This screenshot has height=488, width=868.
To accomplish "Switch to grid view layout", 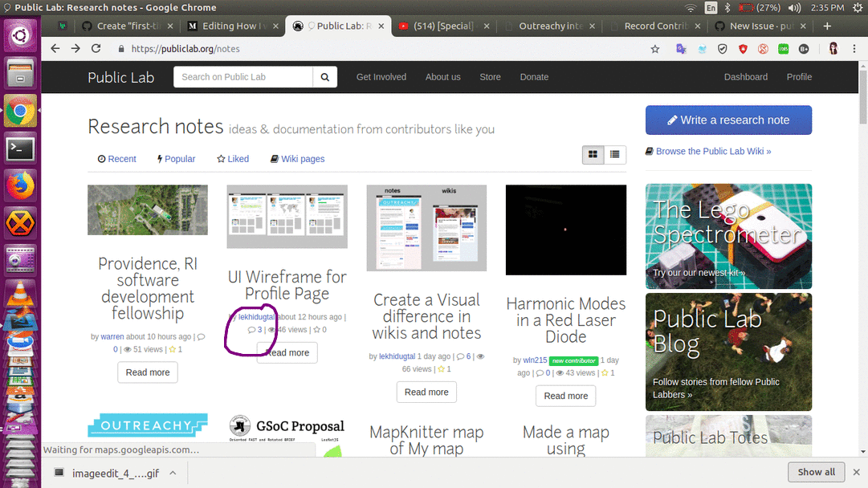I will point(593,154).
